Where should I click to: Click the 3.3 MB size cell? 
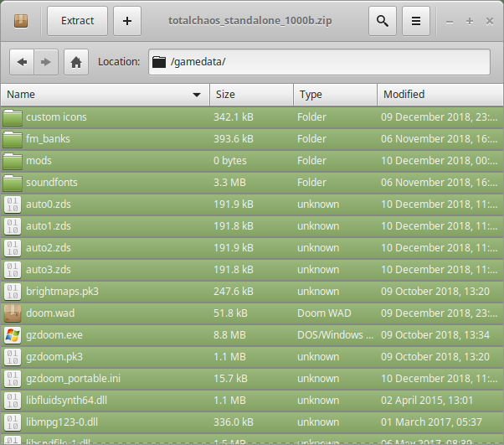229,183
